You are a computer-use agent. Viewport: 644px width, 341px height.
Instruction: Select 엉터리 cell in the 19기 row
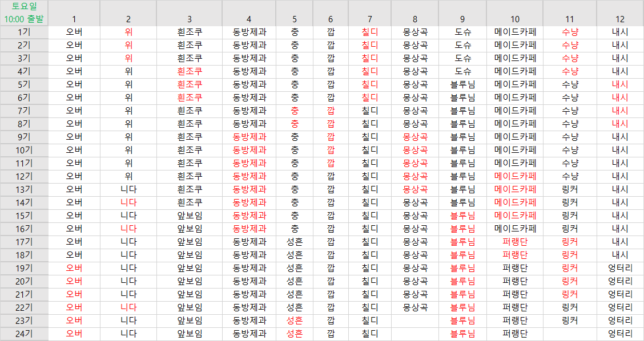(620, 268)
